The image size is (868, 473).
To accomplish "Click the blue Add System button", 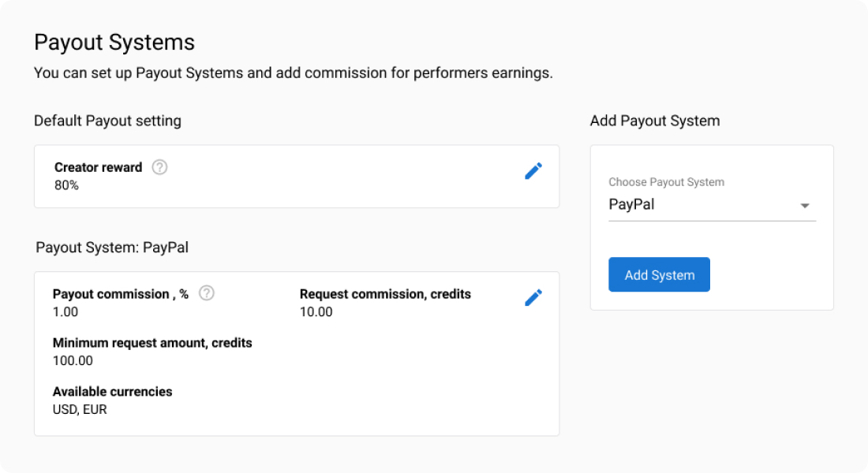I will pos(659,274).
